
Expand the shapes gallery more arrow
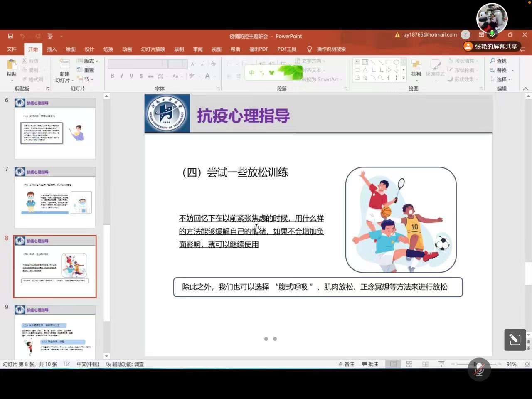click(404, 78)
